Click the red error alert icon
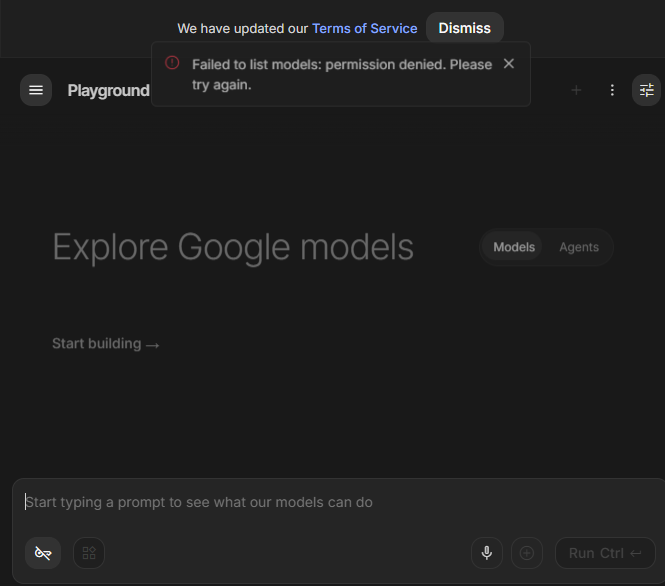 pos(172,63)
